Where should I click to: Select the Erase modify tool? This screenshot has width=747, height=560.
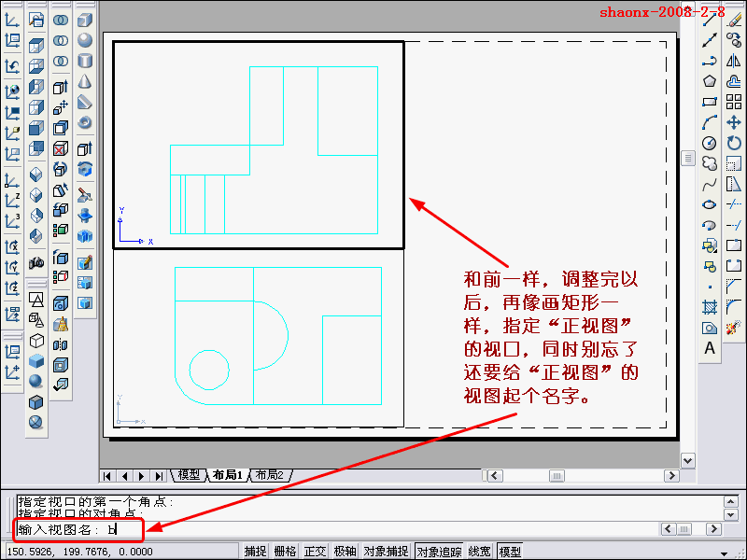pyautogui.click(x=734, y=19)
